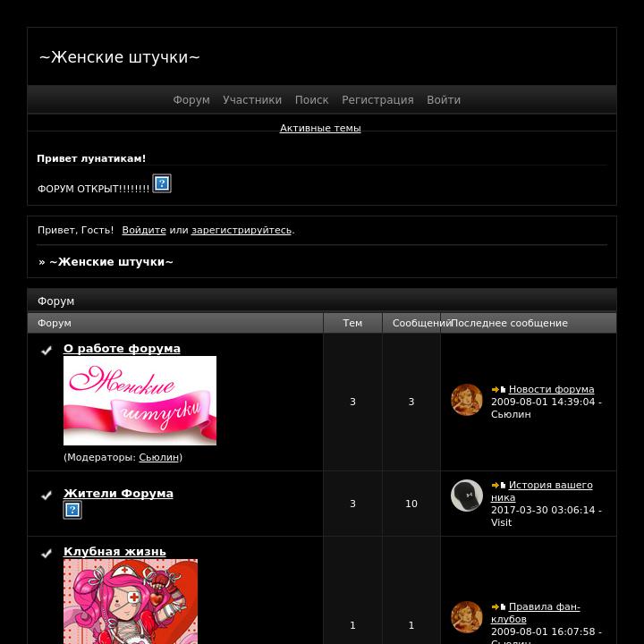
Task: Open the О работе форума forum
Action: tap(122, 348)
